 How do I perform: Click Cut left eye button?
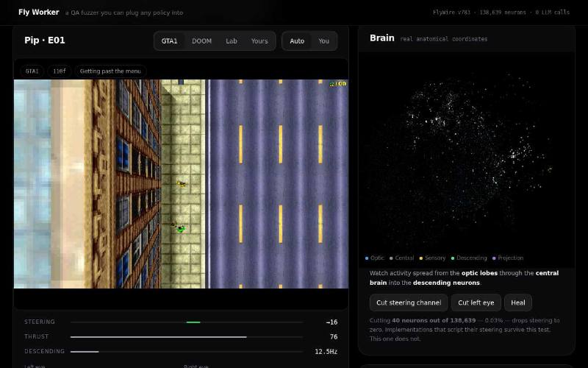476,302
